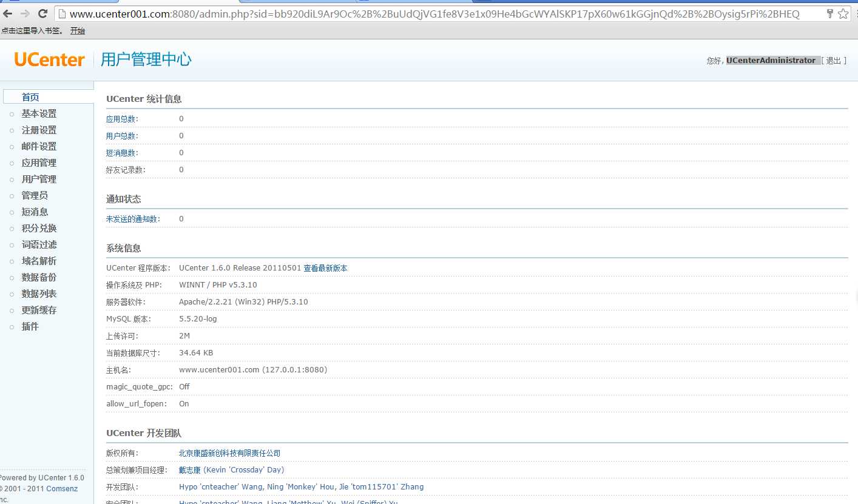Click the UCenter 1.6.0 Release 20110501 text
858x504 pixels.
click(x=240, y=268)
